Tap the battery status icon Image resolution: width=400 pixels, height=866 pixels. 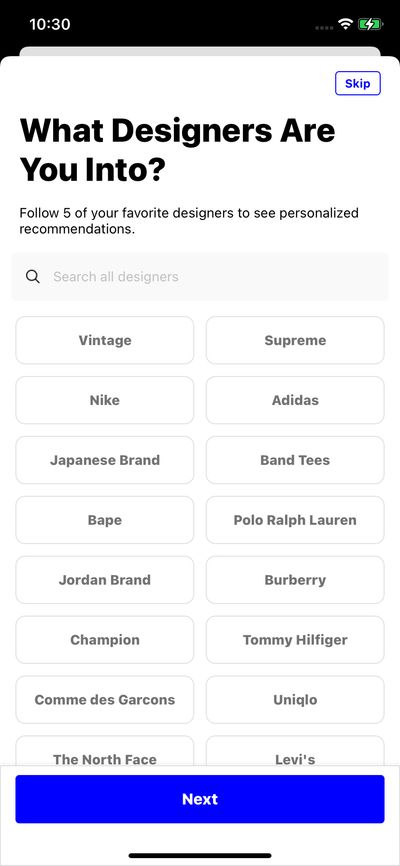point(370,24)
